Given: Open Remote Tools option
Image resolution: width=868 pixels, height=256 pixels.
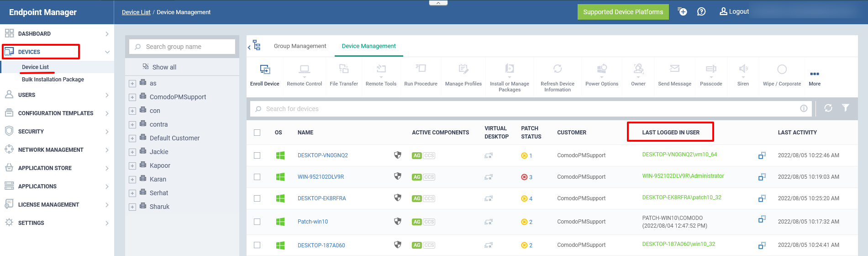Looking at the screenshot, I should coord(381,75).
